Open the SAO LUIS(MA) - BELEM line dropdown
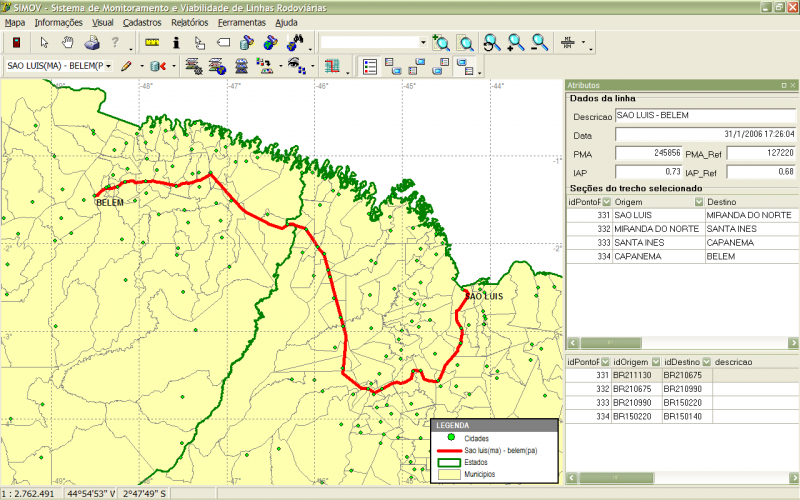Image resolution: width=800 pixels, height=500 pixels. [x=107, y=67]
